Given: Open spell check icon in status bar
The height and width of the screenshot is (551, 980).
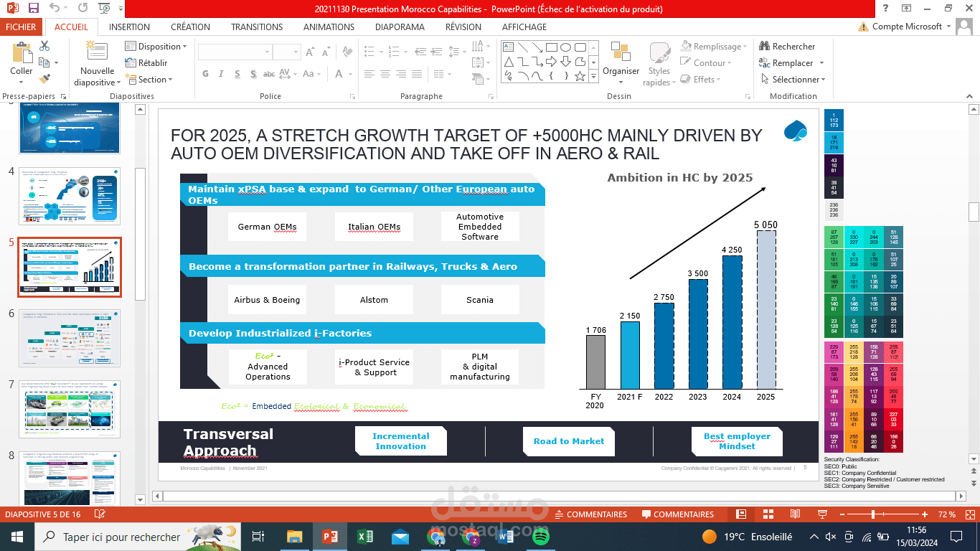Looking at the screenshot, I should [x=100, y=514].
